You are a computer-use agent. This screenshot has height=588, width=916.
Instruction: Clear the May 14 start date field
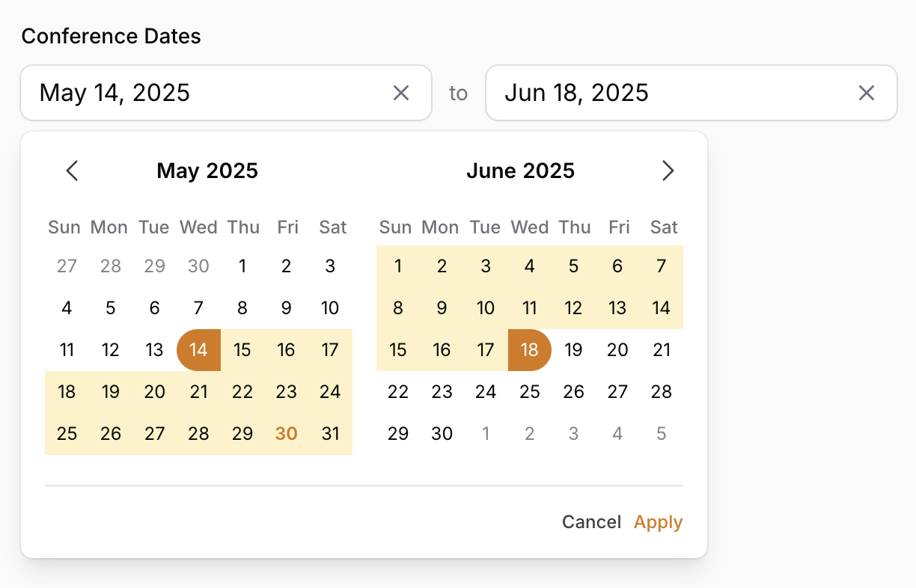click(x=401, y=93)
